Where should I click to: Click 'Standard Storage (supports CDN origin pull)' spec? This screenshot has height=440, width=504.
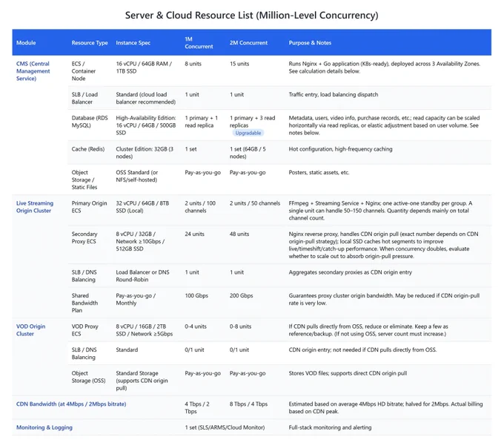pyautogui.click(x=142, y=381)
